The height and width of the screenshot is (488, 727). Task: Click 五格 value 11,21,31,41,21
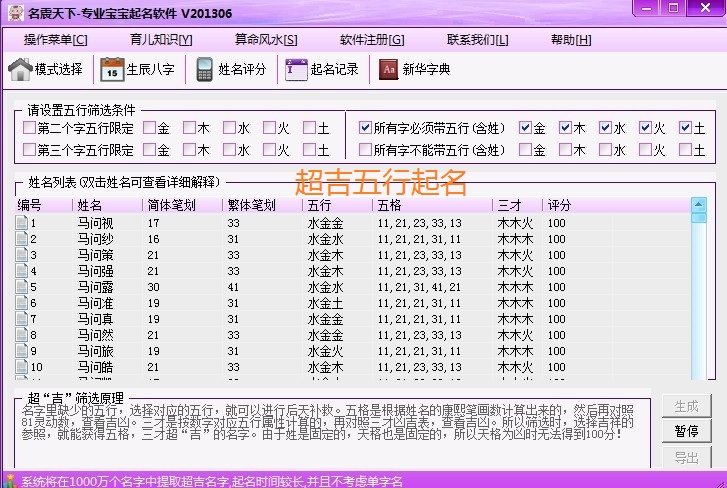pyautogui.click(x=420, y=287)
